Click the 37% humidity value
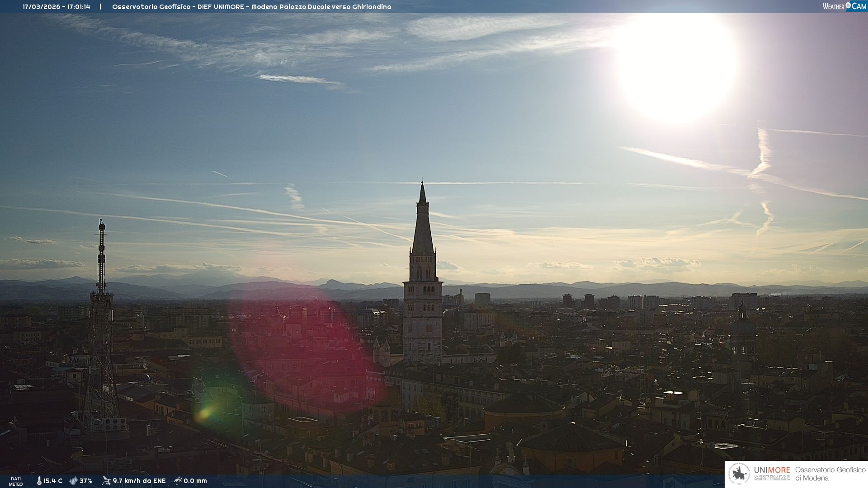 click(86, 481)
